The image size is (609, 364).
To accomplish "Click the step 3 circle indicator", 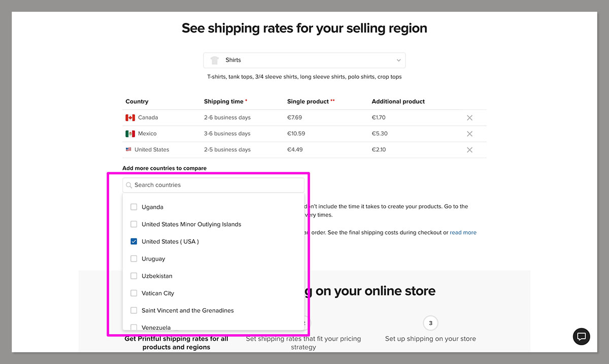I will click(x=430, y=323).
